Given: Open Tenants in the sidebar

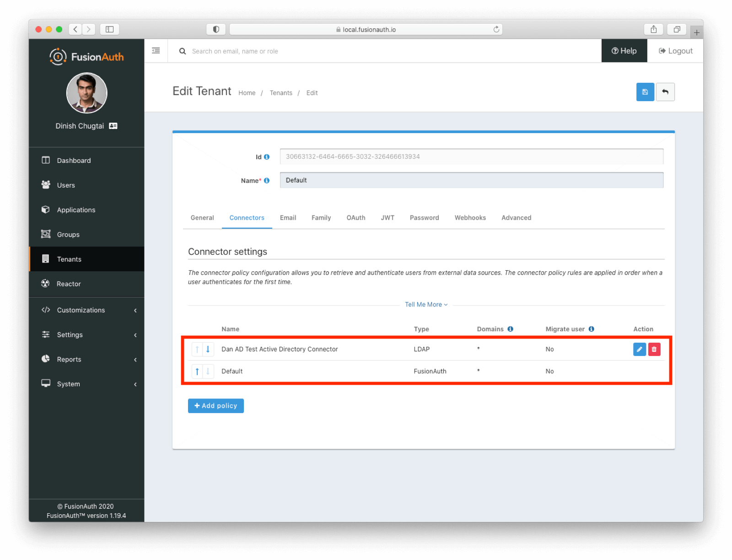Looking at the screenshot, I should point(86,259).
